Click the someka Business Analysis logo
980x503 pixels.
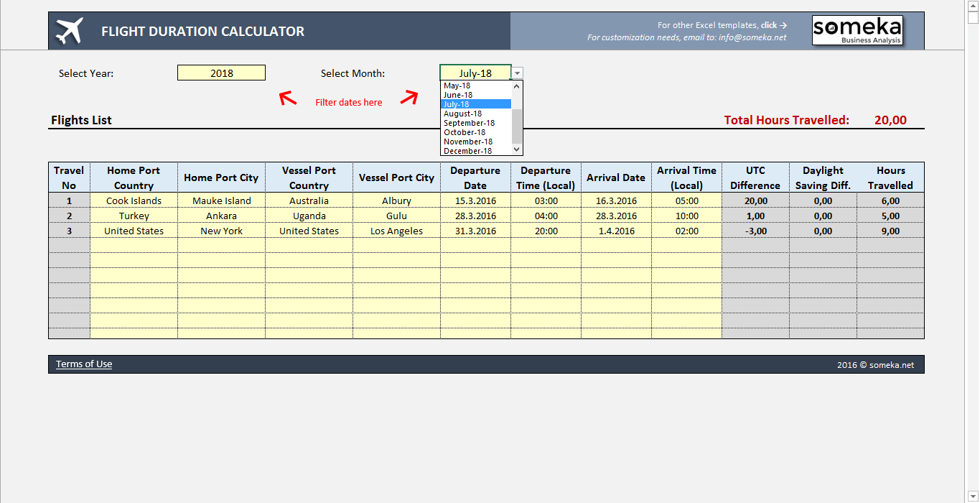(x=857, y=30)
